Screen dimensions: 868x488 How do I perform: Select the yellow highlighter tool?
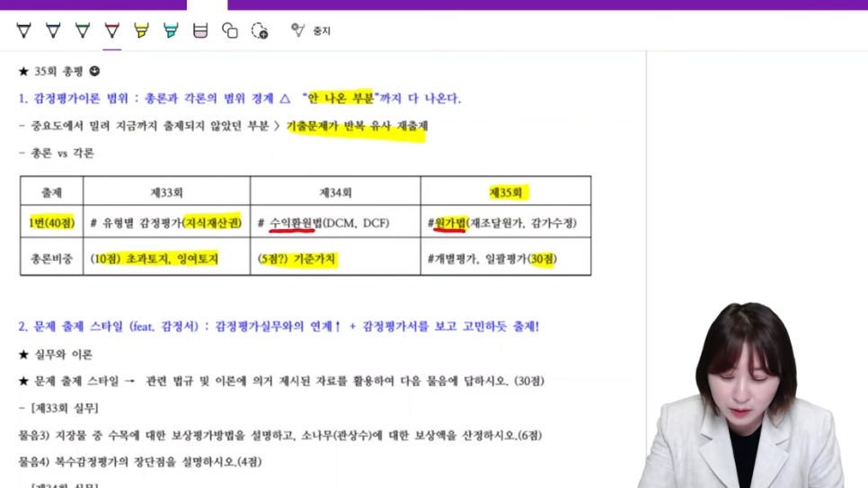tap(141, 31)
